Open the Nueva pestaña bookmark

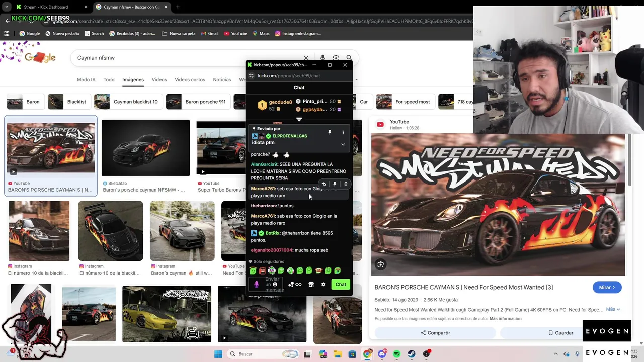click(x=62, y=34)
